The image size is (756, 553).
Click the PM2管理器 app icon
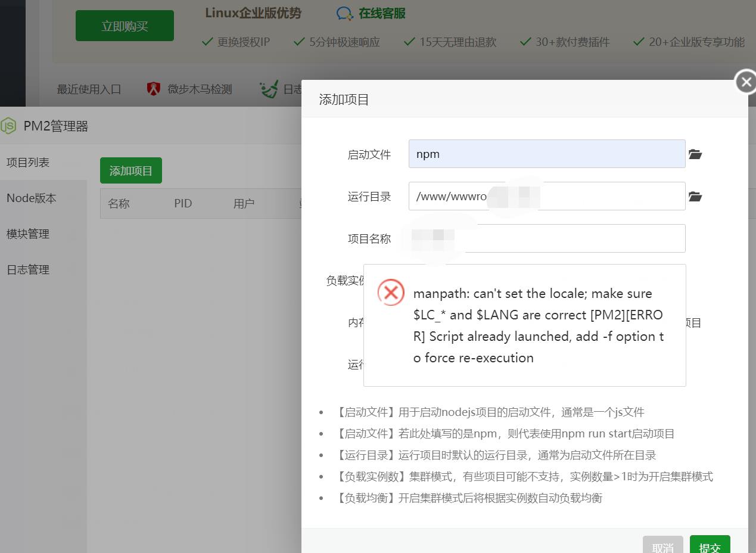point(8,126)
